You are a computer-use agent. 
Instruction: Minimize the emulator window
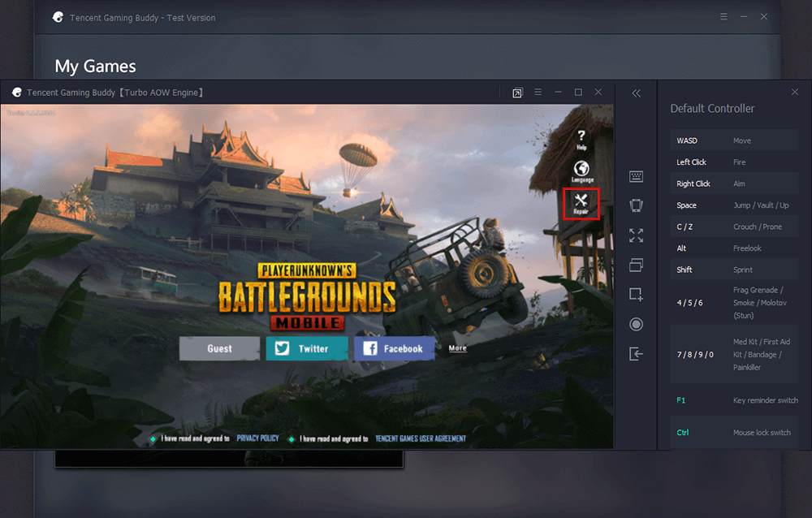point(559,92)
